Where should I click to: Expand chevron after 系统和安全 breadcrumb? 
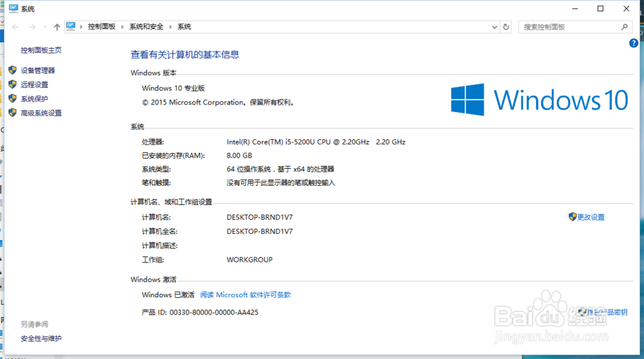(170, 26)
